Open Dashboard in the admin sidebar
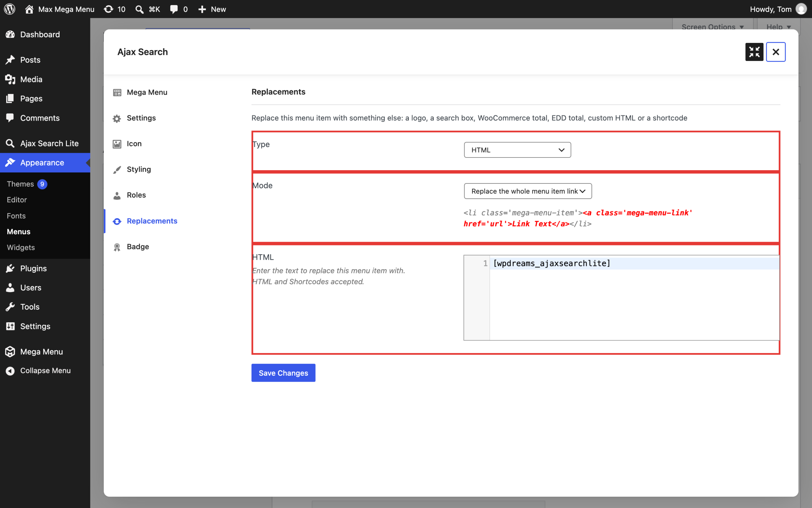Viewport: 812px width, 508px height. [x=45, y=34]
